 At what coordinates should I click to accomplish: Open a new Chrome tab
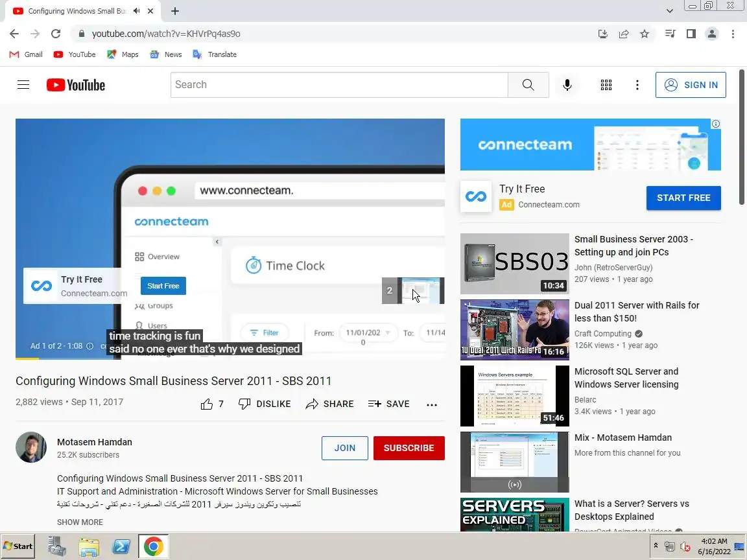point(175,11)
